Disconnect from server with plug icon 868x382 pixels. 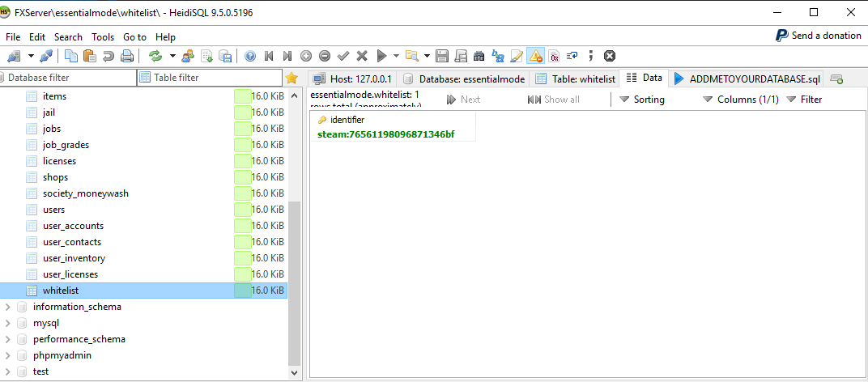[46, 56]
